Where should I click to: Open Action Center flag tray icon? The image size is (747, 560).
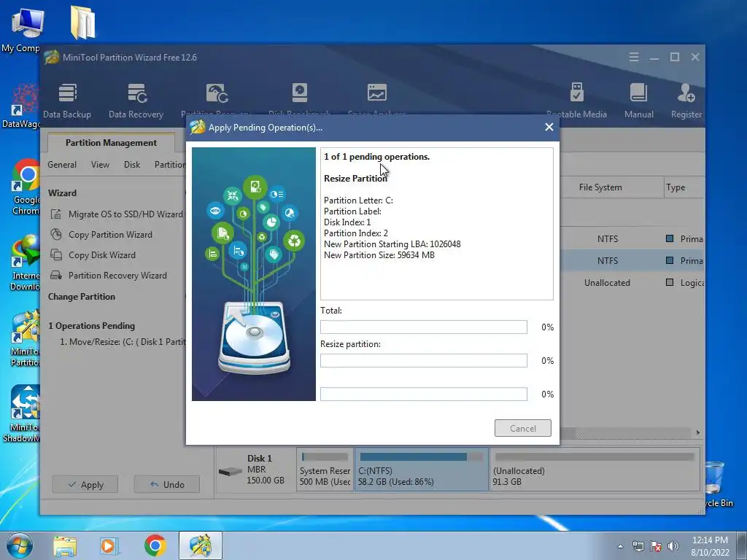point(656,546)
